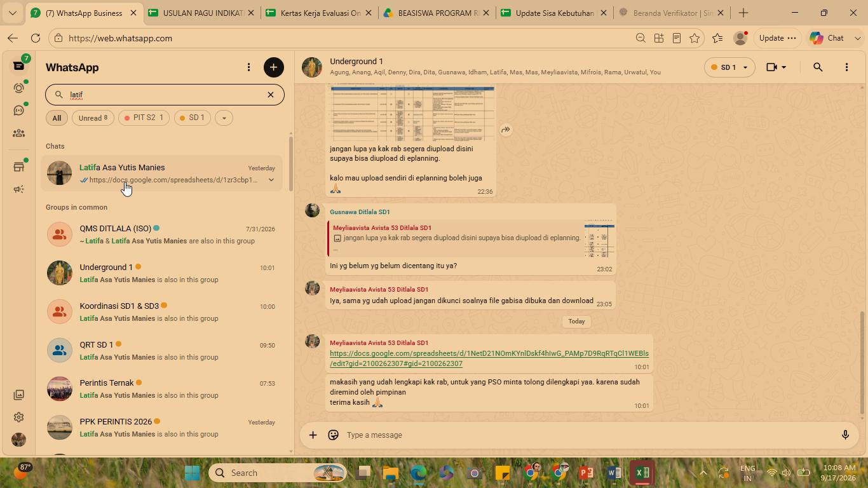Expand more chat filter options chevron
Viewport: 868px width, 488px height.
pyautogui.click(x=224, y=118)
